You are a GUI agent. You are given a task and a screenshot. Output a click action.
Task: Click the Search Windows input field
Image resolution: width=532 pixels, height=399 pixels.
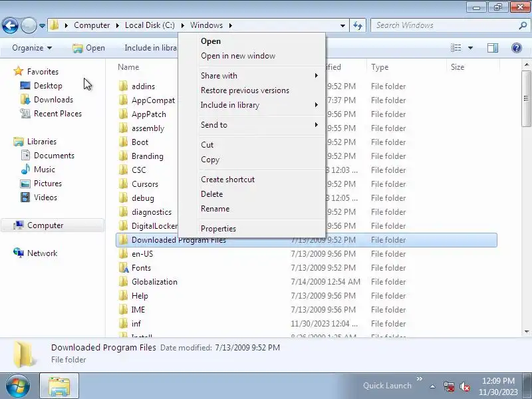tap(444, 25)
